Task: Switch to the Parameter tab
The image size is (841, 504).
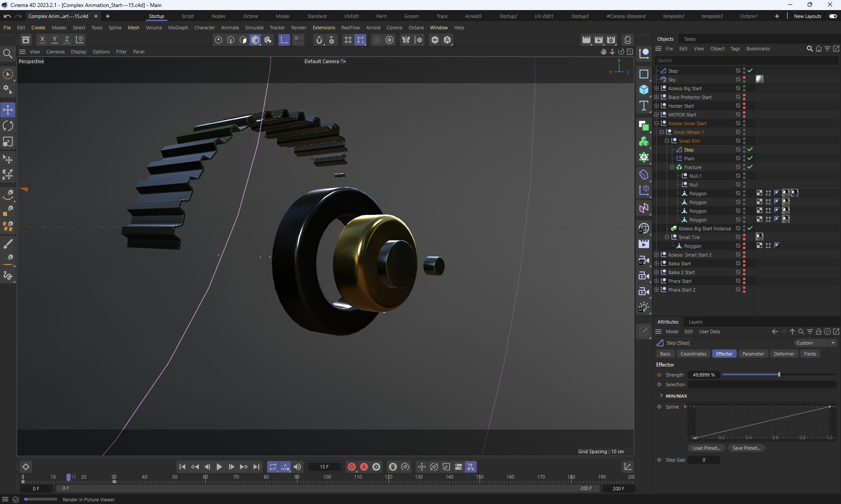Action: click(x=753, y=354)
